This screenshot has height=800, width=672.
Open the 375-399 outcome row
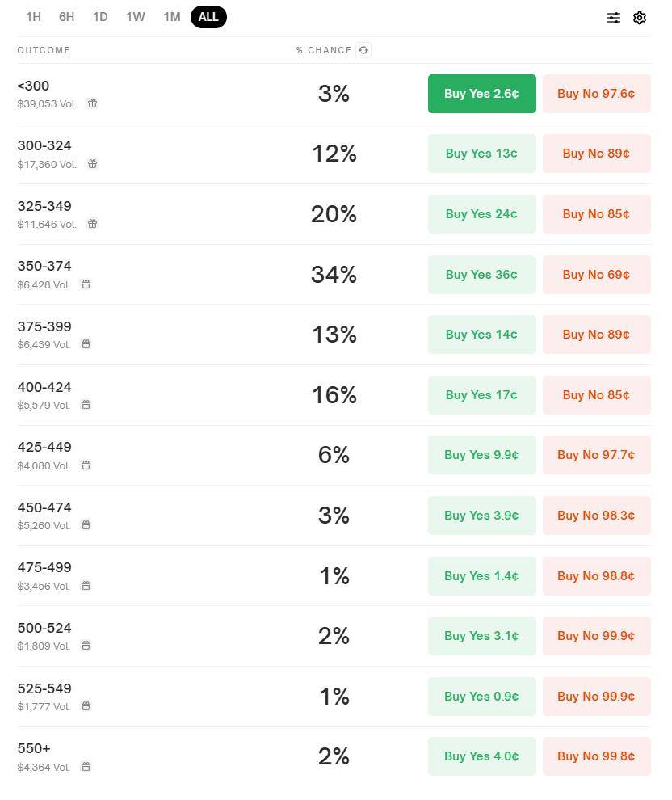coord(334,335)
